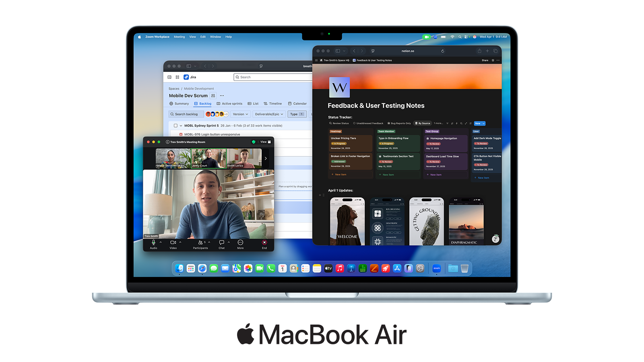
Task: Click the Search backlog input field
Action: click(x=186, y=114)
